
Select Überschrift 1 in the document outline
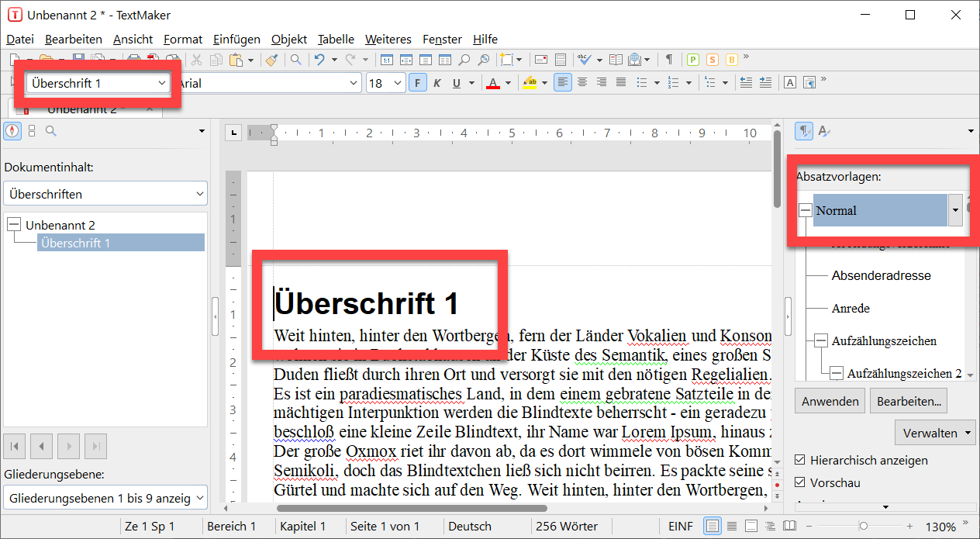point(120,243)
